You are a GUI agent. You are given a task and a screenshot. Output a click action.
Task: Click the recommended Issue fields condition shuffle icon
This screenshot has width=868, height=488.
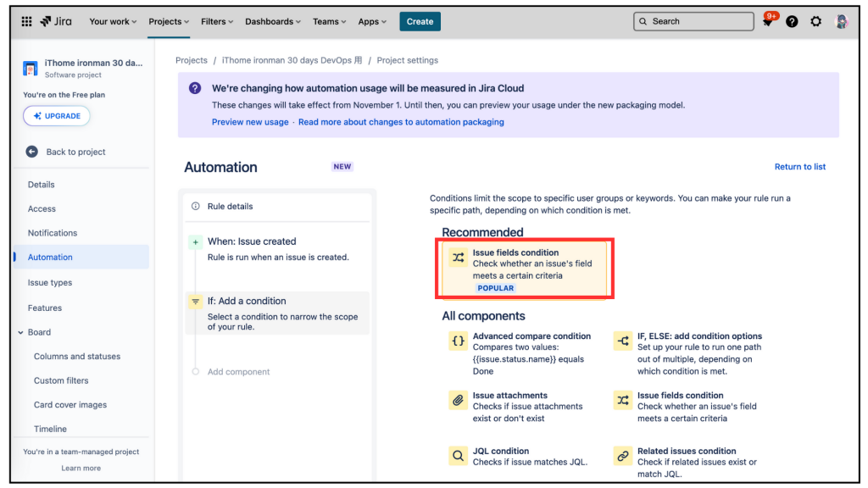click(459, 258)
